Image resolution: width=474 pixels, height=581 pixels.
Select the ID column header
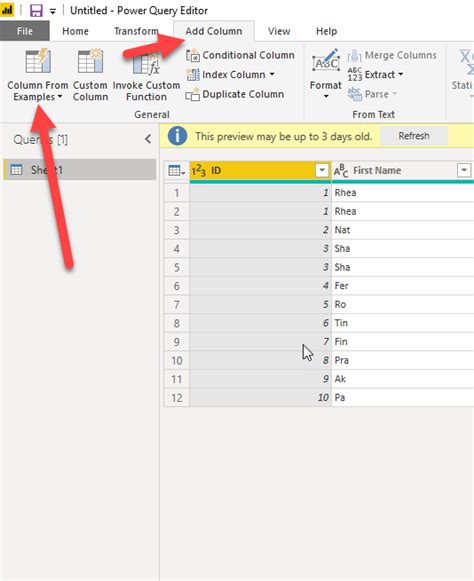click(260, 171)
